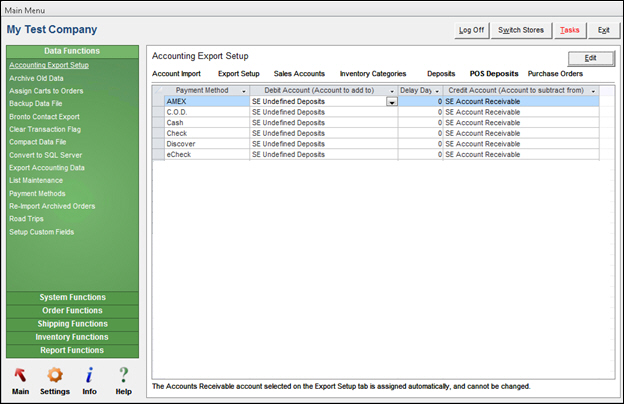
Task: Expand the Credit Account column filter arrow
Action: (x=593, y=91)
